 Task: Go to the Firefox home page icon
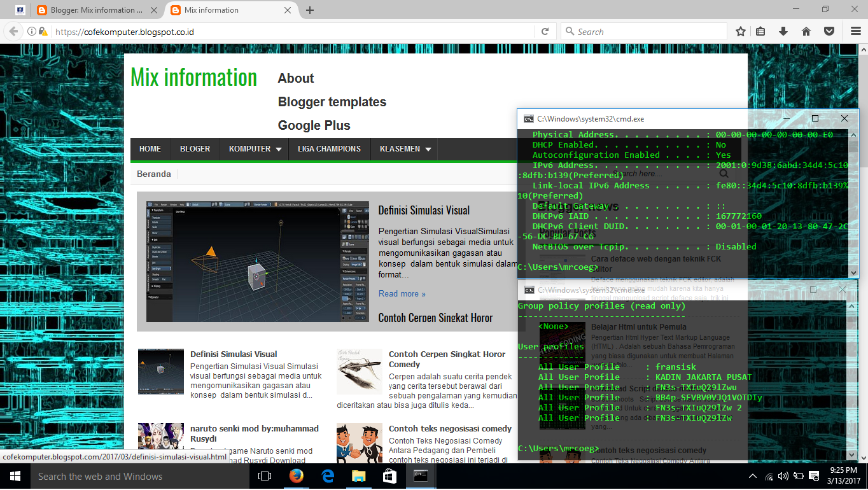pos(806,31)
